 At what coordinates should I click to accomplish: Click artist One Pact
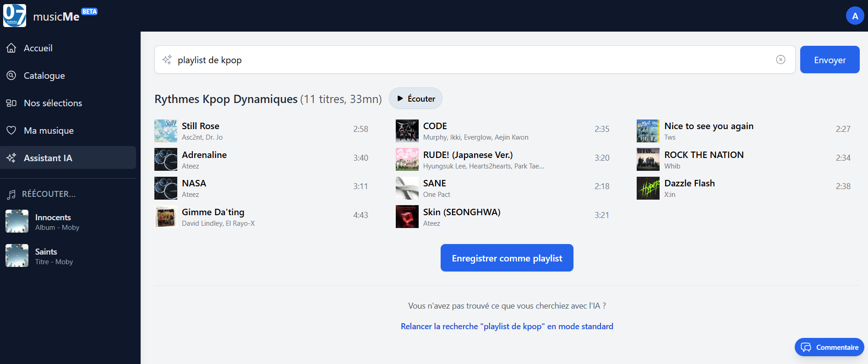coord(437,195)
